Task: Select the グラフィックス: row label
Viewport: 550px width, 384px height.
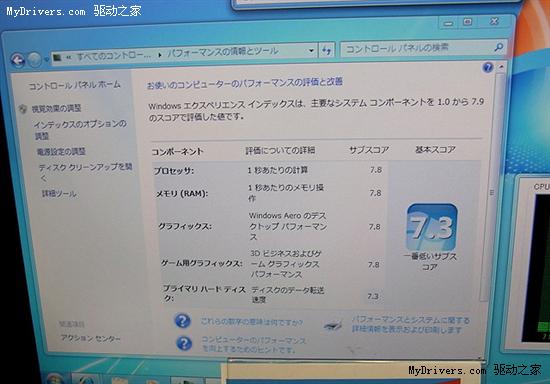Action: point(185,227)
